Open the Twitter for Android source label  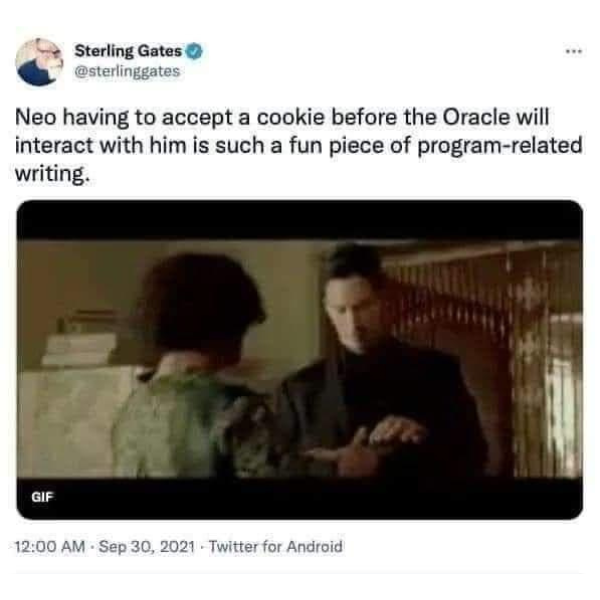276,546
